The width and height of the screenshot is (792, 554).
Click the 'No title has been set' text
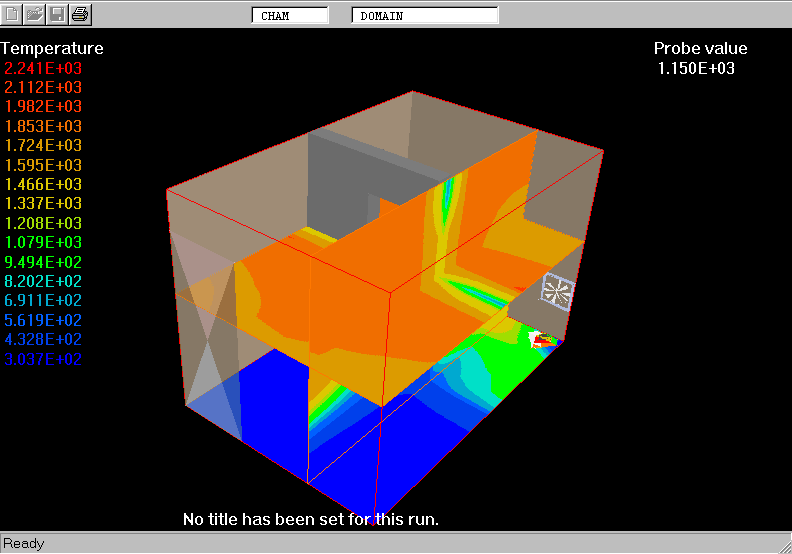click(311, 519)
